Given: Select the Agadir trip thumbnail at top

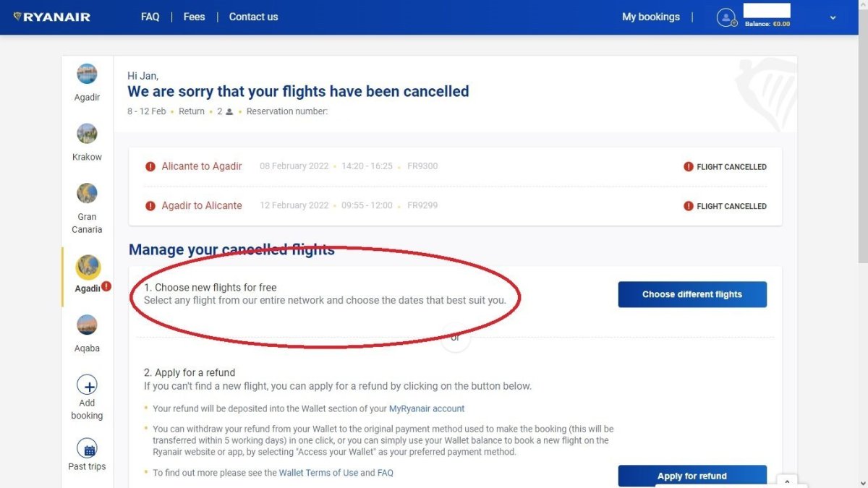Looking at the screenshot, I should (x=87, y=74).
